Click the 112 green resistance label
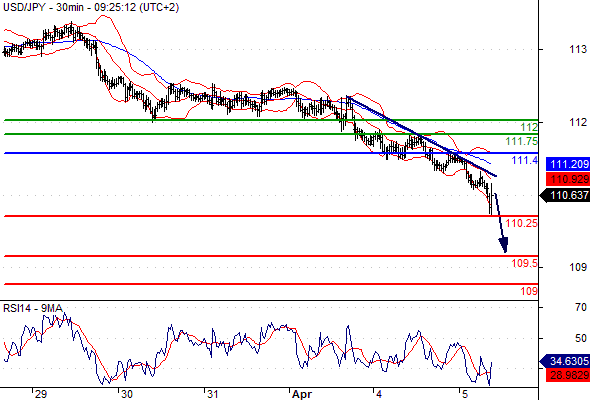The height and width of the screenshot is (400, 590). [x=529, y=127]
